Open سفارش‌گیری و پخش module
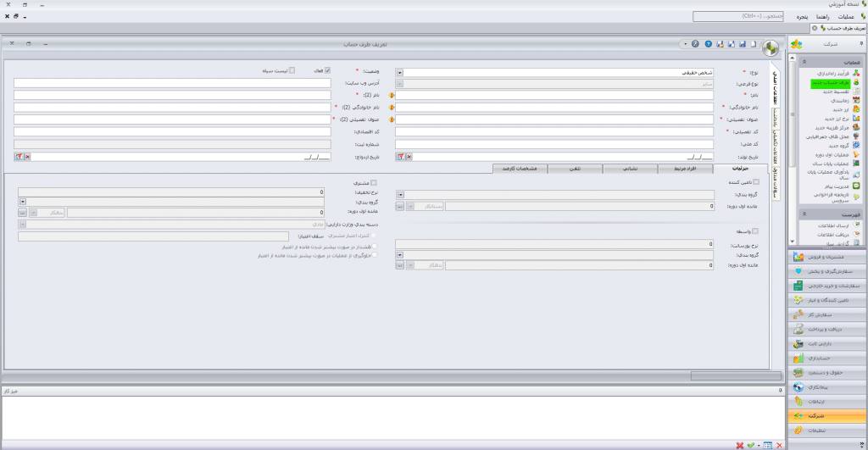 pos(827,271)
